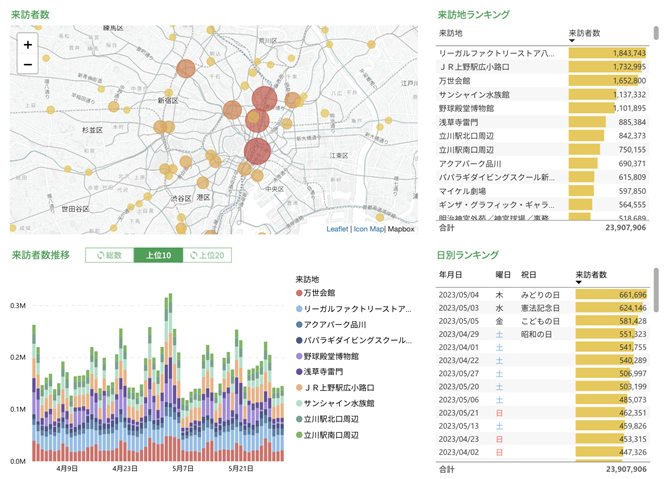Screen dimensions: 665x479
Task: Click the 曜日 column header
Action: [x=503, y=275]
